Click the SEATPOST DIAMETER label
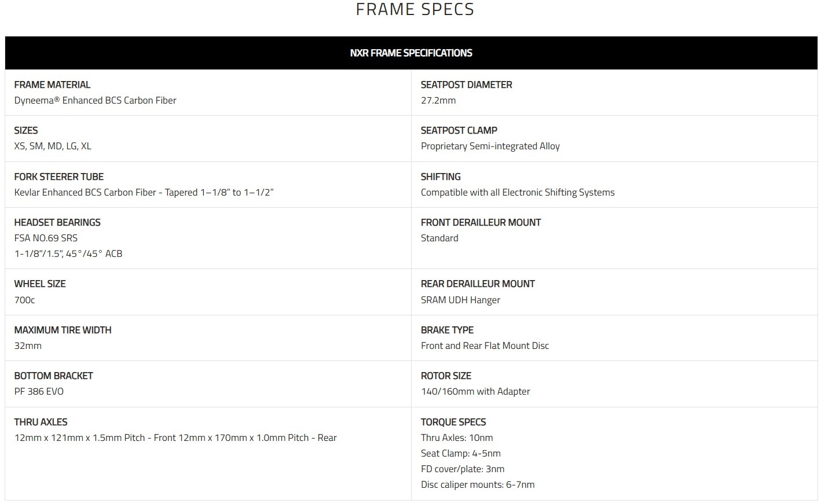The width and height of the screenshot is (821, 504). [466, 84]
